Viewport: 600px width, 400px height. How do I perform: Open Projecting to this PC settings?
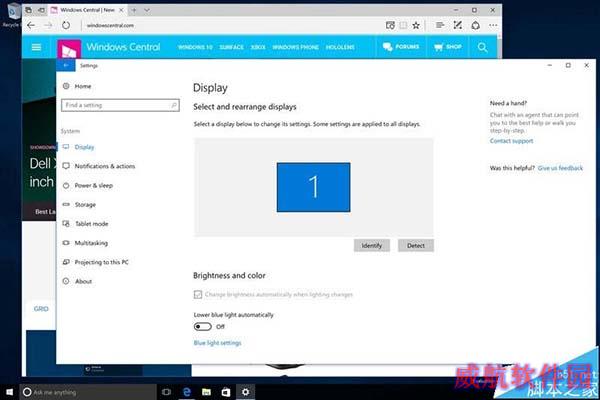(x=96, y=262)
